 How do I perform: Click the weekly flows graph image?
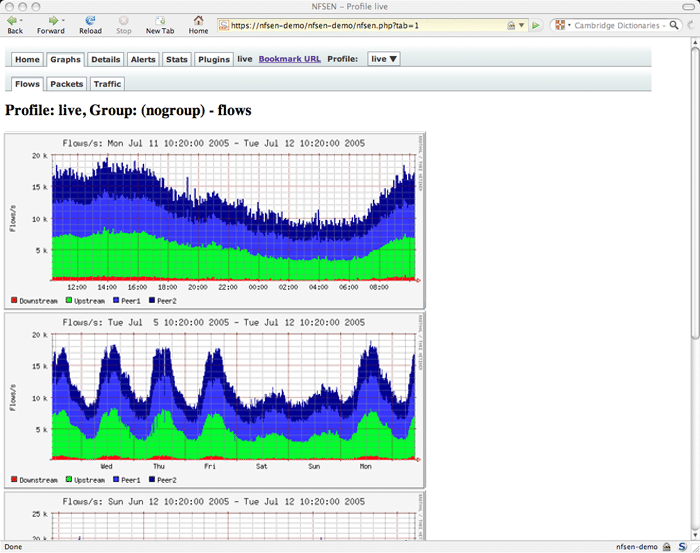point(215,400)
